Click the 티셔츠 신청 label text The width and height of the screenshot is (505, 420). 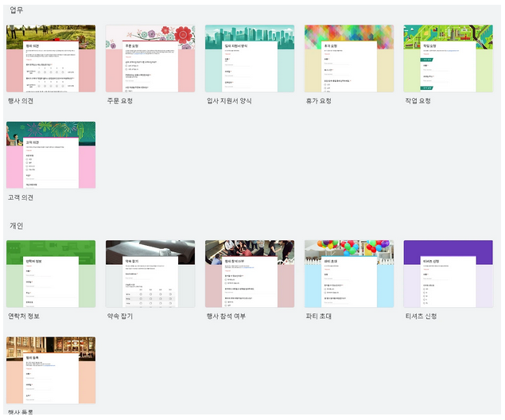(x=421, y=317)
